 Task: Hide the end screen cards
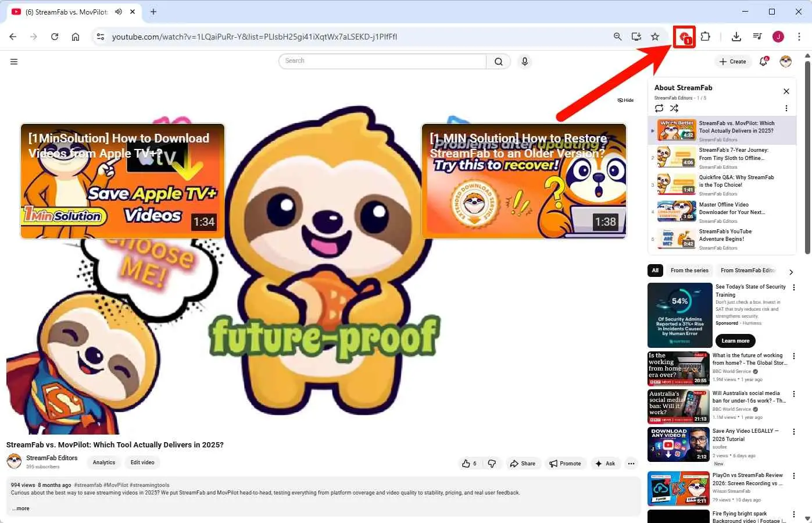(625, 100)
